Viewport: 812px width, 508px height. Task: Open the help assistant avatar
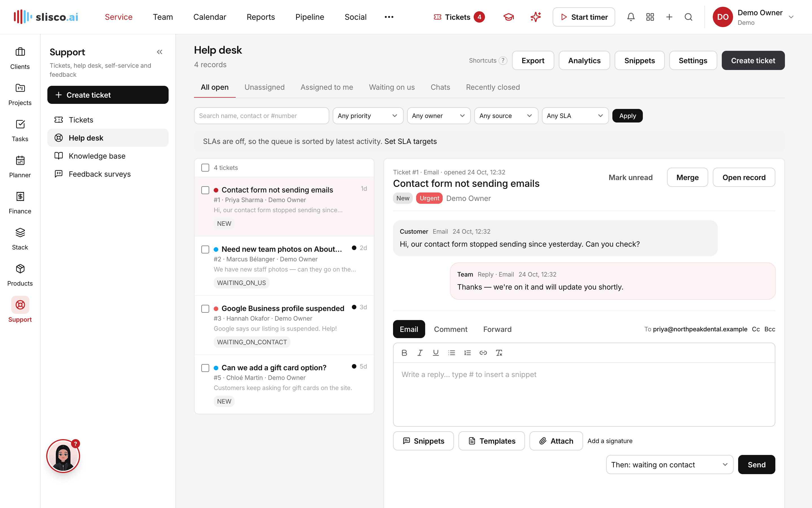63,456
